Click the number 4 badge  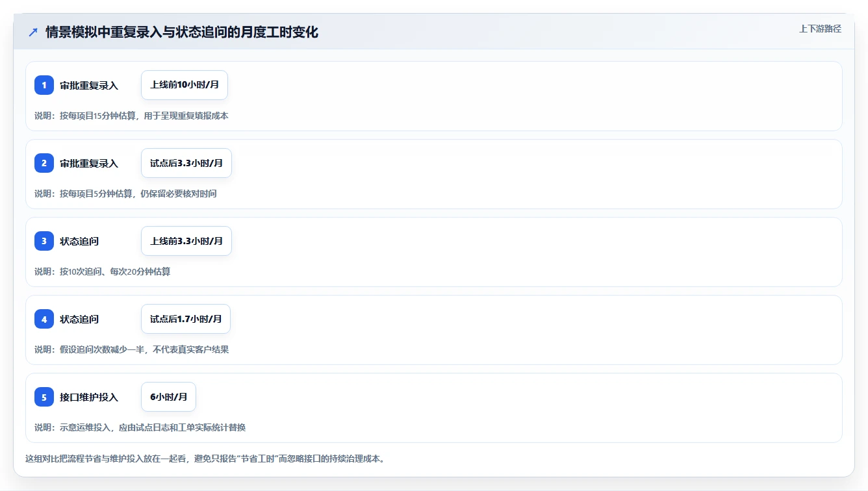click(44, 319)
